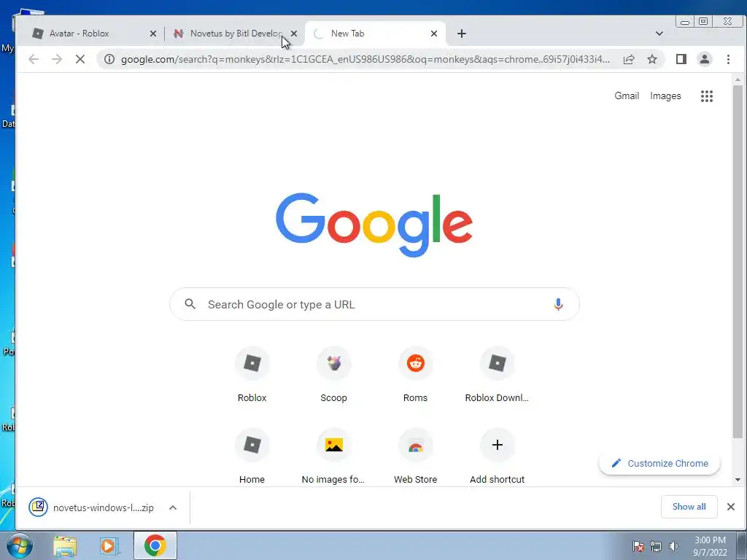
Task: Expand download item options chevron
Action: (173, 507)
